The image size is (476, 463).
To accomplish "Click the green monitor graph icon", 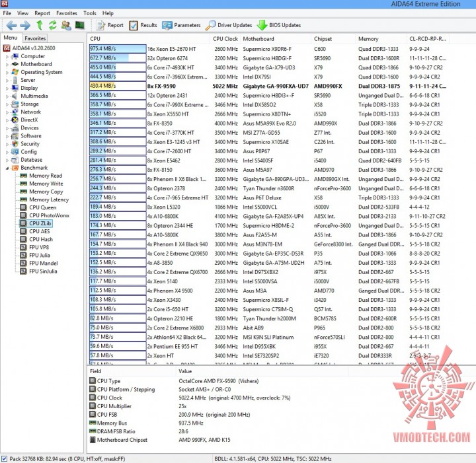I will click(x=79, y=25).
